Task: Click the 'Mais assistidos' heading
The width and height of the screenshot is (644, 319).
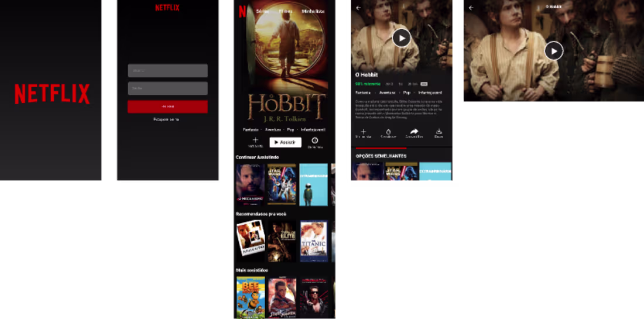Action: tap(252, 270)
